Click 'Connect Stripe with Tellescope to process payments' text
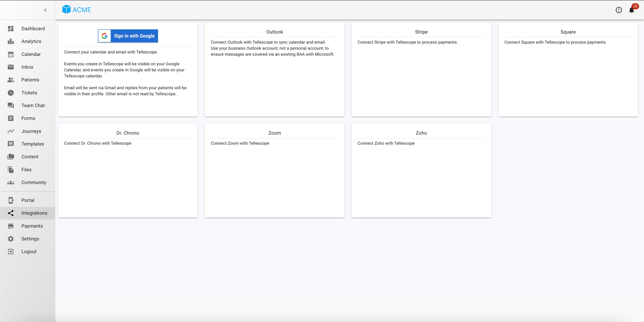This screenshot has width=644, height=322. point(407,42)
